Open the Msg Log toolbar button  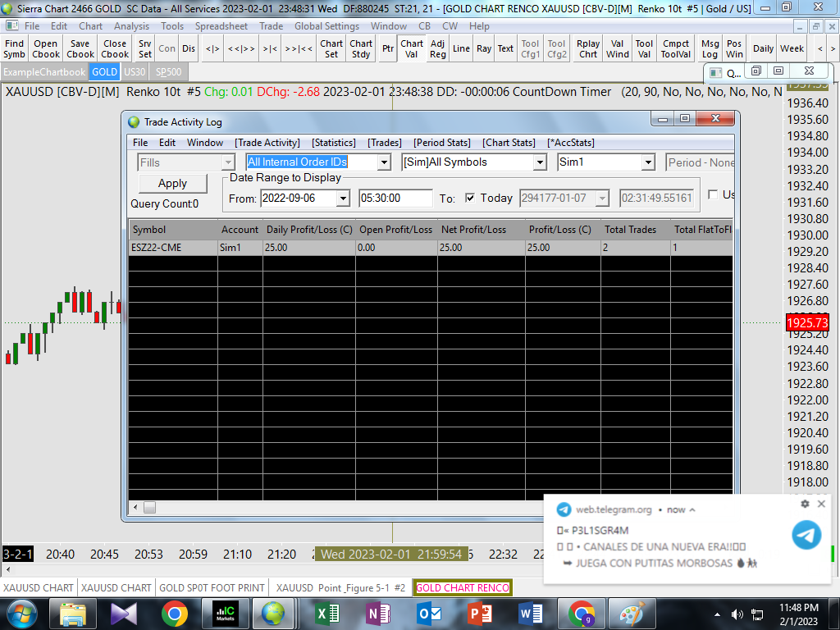[x=710, y=48]
